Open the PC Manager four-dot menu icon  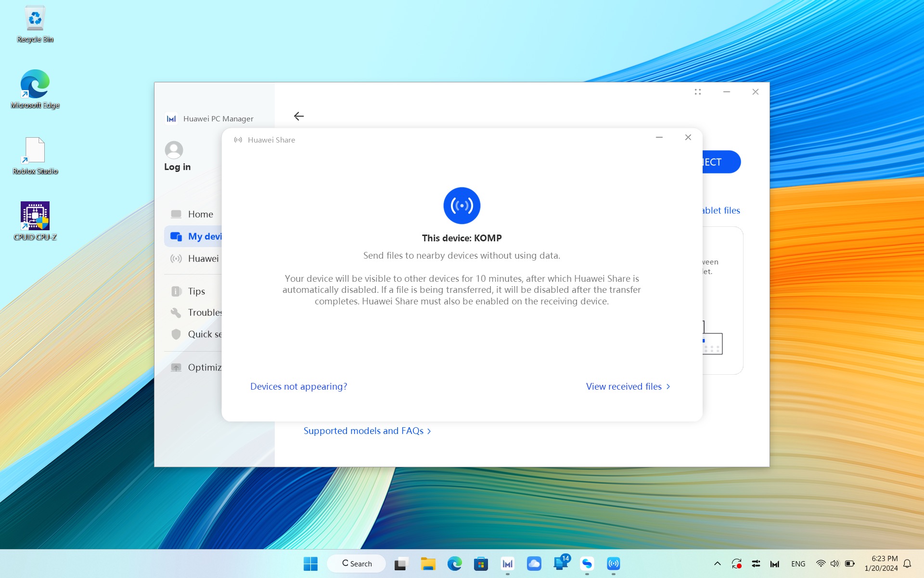pyautogui.click(x=697, y=92)
